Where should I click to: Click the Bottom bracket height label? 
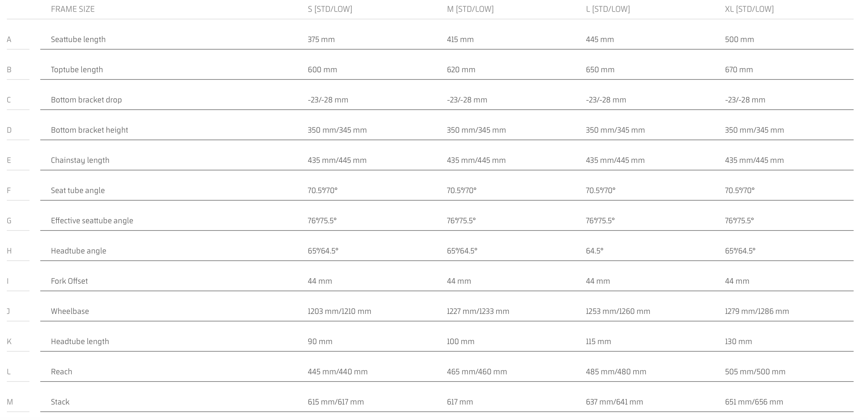click(89, 130)
